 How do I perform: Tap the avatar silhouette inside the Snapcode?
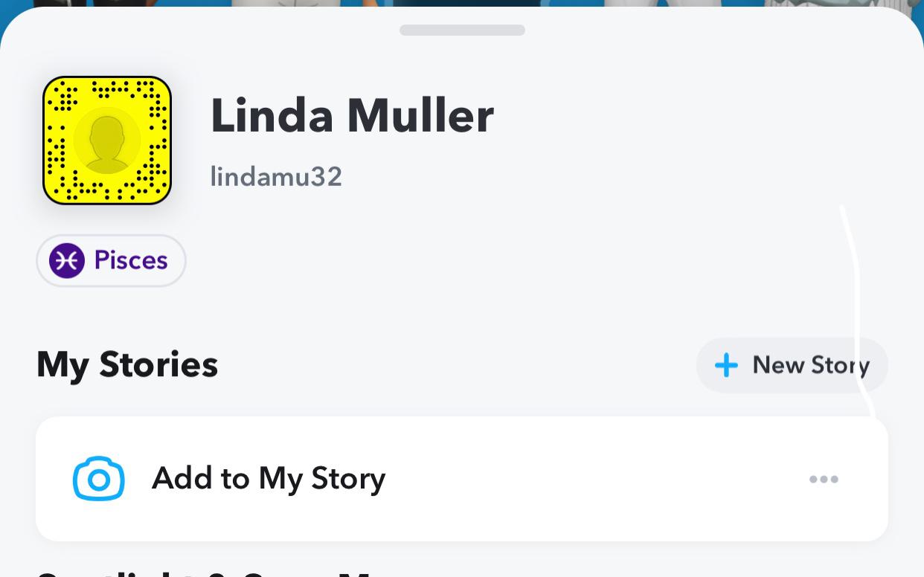107,141
